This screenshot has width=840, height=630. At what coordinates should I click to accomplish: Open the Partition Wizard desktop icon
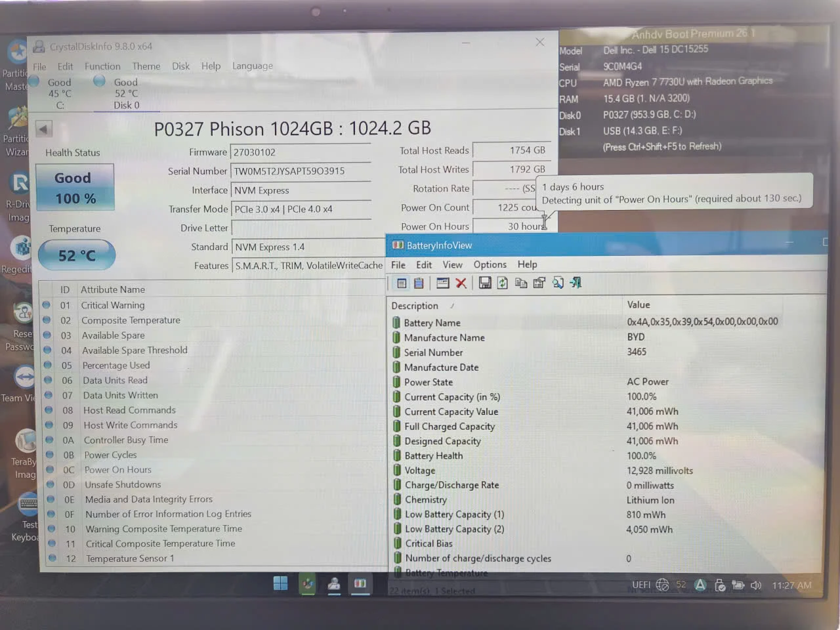(18, 131)
